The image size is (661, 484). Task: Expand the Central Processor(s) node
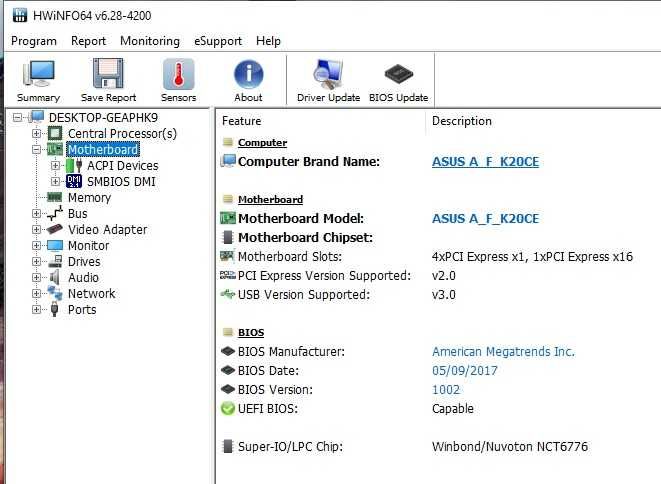pyautogui.click(x=37, y=133)
